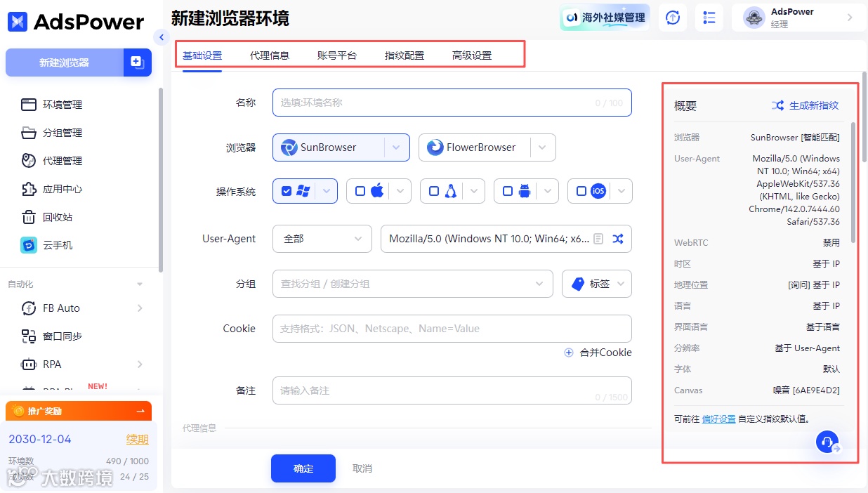The width and height of the screenshot is (868, 493).
Task: Click the 推广奖励 banner arrow
Action: 140,411
